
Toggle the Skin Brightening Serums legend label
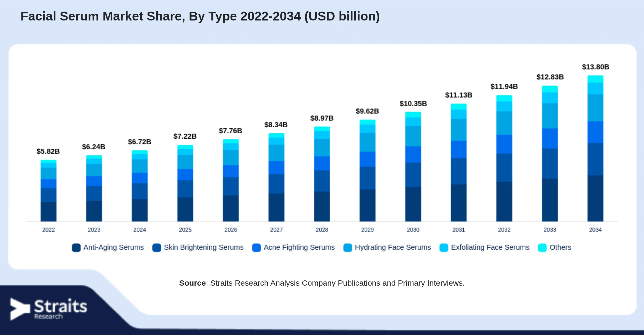204,247
